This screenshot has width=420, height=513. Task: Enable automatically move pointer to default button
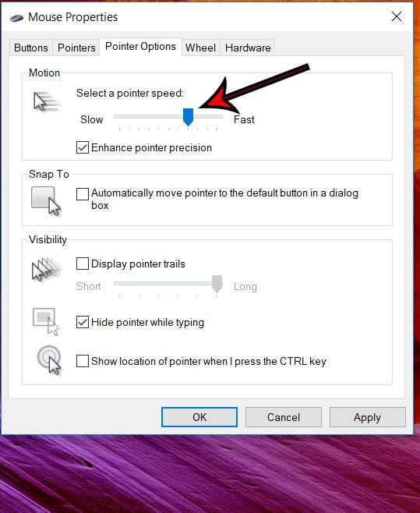83,193
